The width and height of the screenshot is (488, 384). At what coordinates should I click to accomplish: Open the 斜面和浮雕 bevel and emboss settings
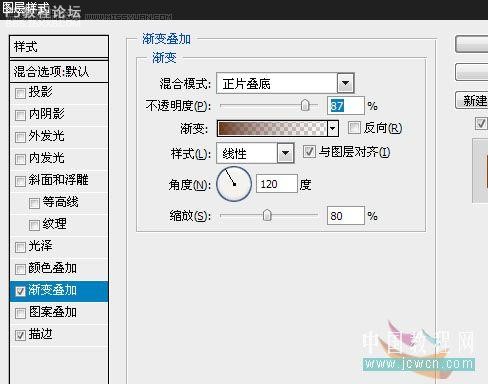(x=59, y=181)
